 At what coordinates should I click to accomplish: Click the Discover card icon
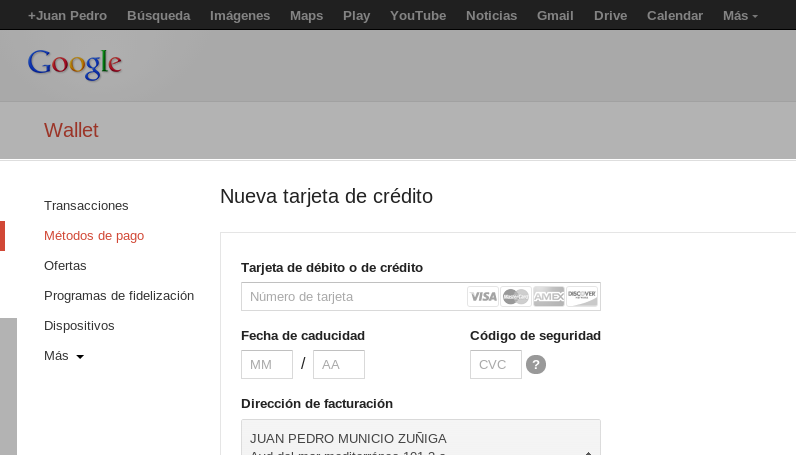click(582, 297)
